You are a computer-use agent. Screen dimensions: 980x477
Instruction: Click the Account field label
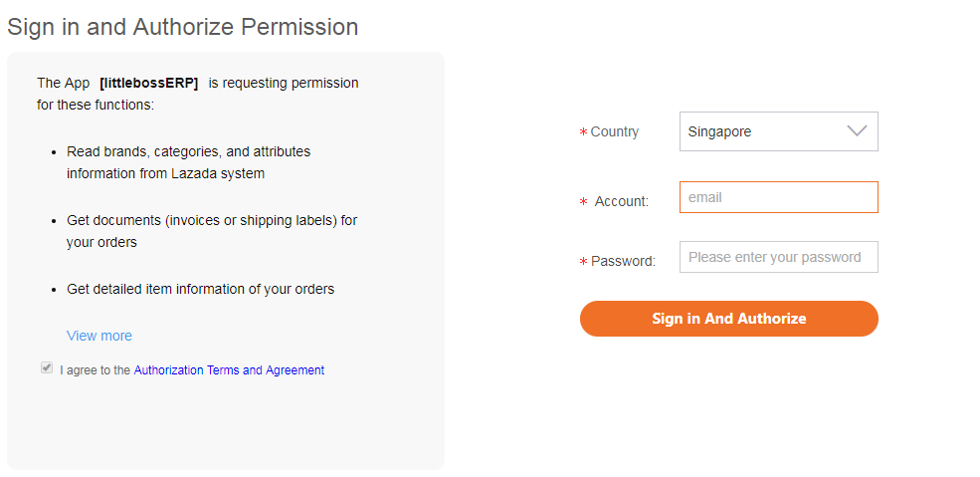[x=621, y=201]
